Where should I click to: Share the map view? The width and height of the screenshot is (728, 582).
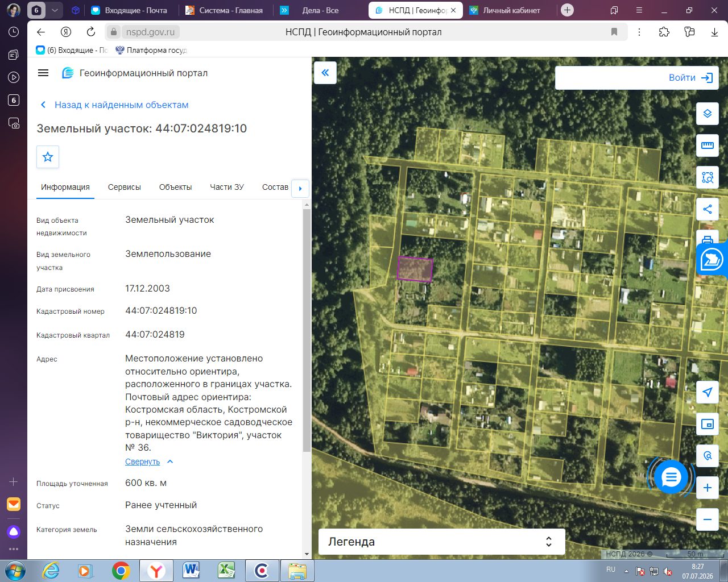708,209
